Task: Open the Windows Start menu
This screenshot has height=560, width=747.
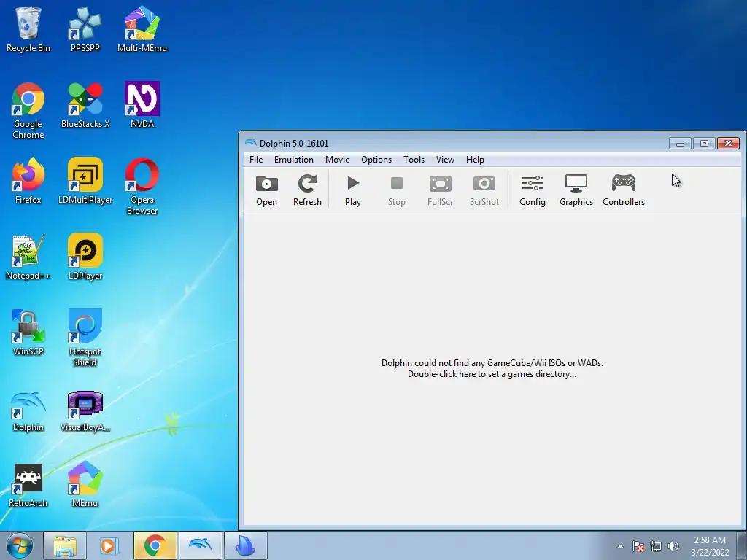Action: 20,545
